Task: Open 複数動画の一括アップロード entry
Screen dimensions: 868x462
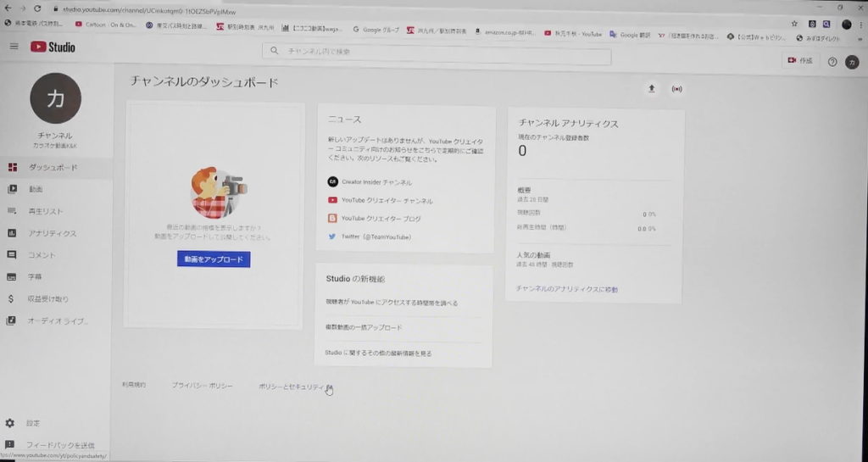Action: 364,327
